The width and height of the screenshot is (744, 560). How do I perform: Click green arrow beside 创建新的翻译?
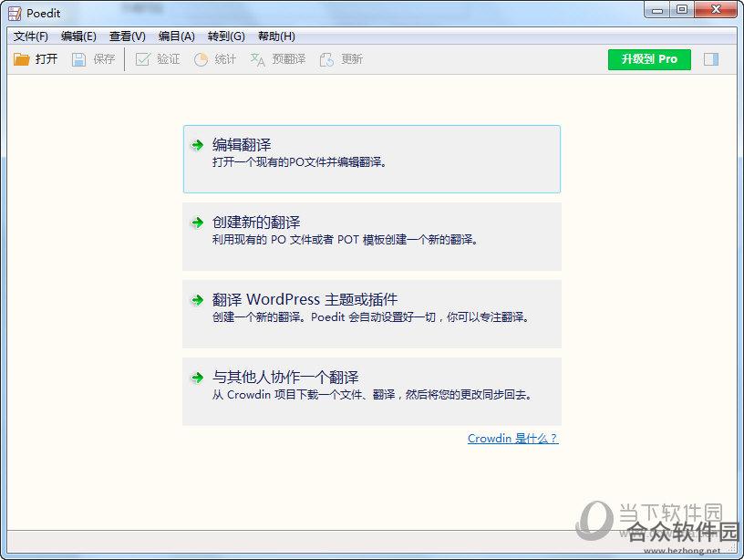tap(197, 223)
